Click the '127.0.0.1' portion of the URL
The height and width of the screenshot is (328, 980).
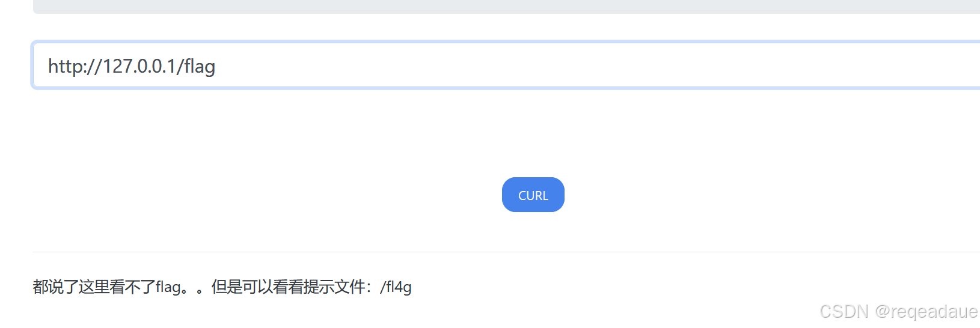pyautogui.click(x=139, y=66)
